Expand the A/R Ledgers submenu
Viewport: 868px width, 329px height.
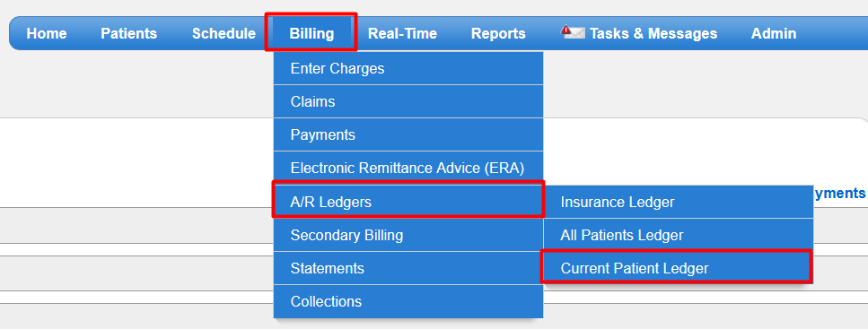pos(408,202)
